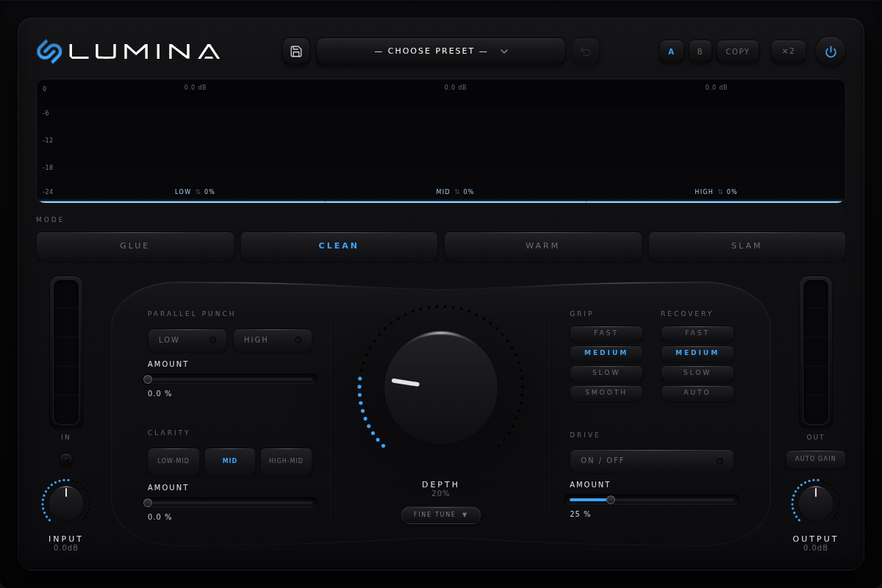Toggle the ×2 oversampling button

pos(789,51)
